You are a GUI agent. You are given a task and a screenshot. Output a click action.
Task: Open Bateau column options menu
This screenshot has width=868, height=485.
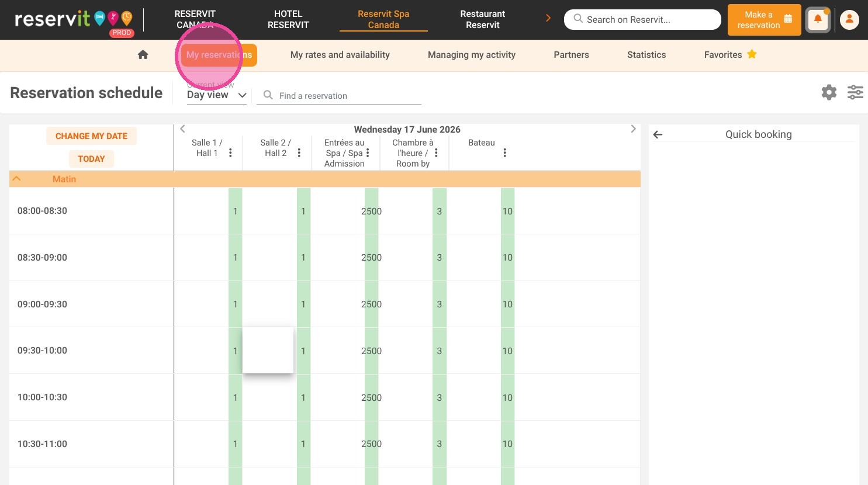(x=504, y=153)
